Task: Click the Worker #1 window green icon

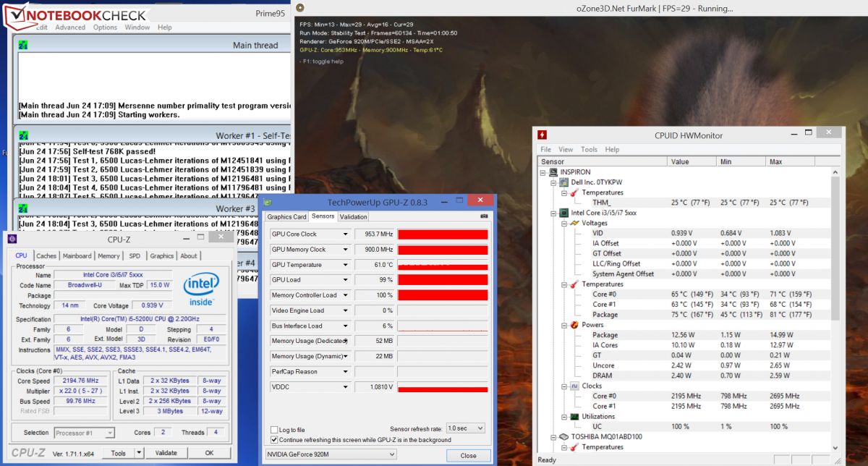Action: [x=23, y=135]
